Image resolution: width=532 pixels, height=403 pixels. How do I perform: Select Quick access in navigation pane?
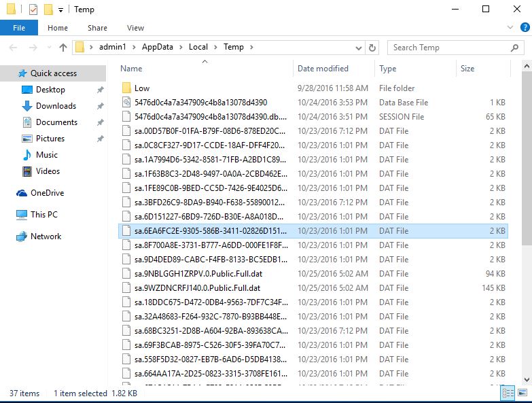pyautogui.click(x=53, y=73)
